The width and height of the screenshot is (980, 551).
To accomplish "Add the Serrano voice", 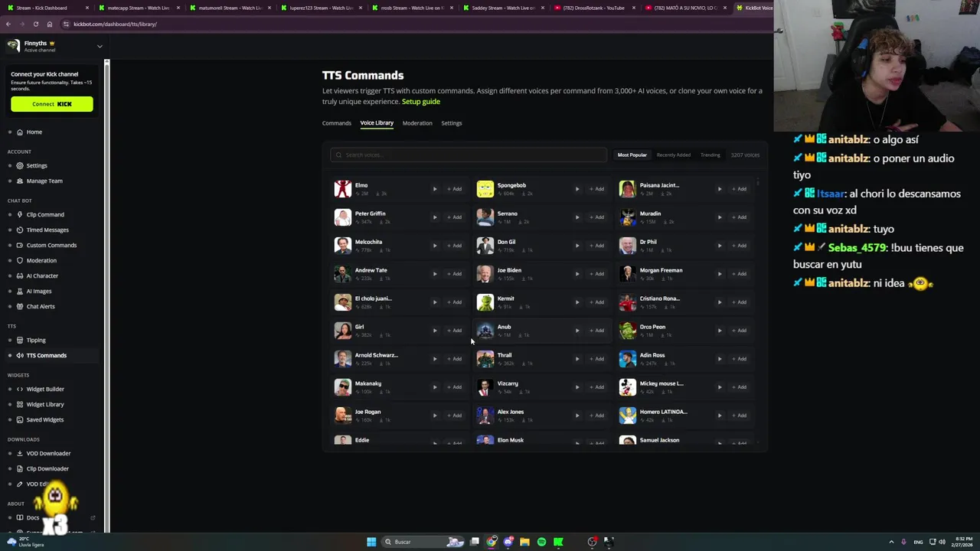I will tap(596, 217).
